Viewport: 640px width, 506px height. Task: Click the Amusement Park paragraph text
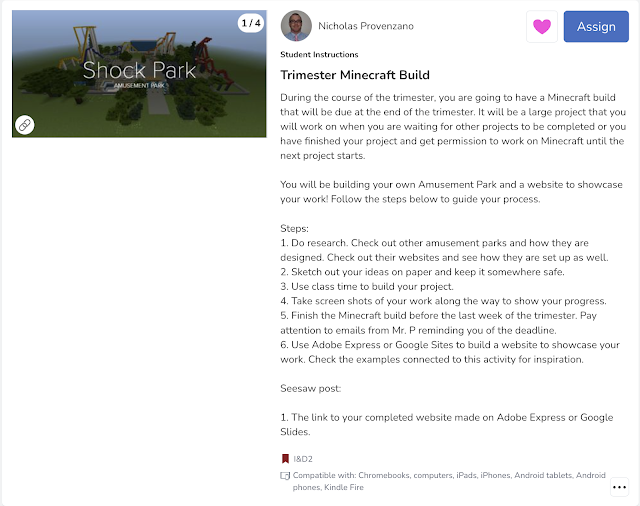click(451, 192)
